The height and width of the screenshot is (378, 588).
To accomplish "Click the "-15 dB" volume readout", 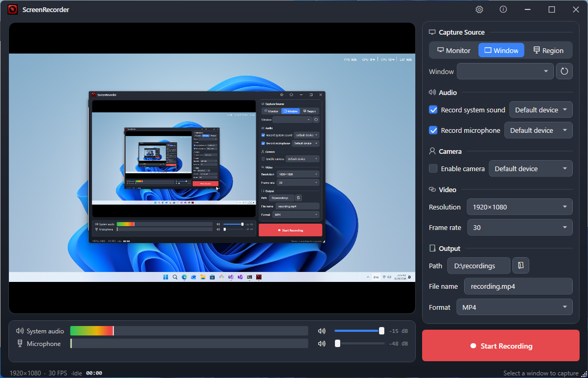I will [x=398, y=331].
